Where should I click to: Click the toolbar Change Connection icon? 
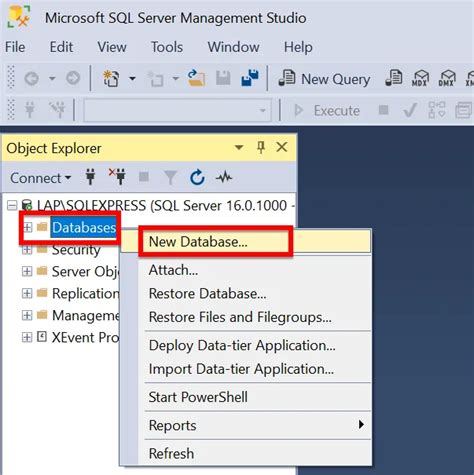(57, 110)
